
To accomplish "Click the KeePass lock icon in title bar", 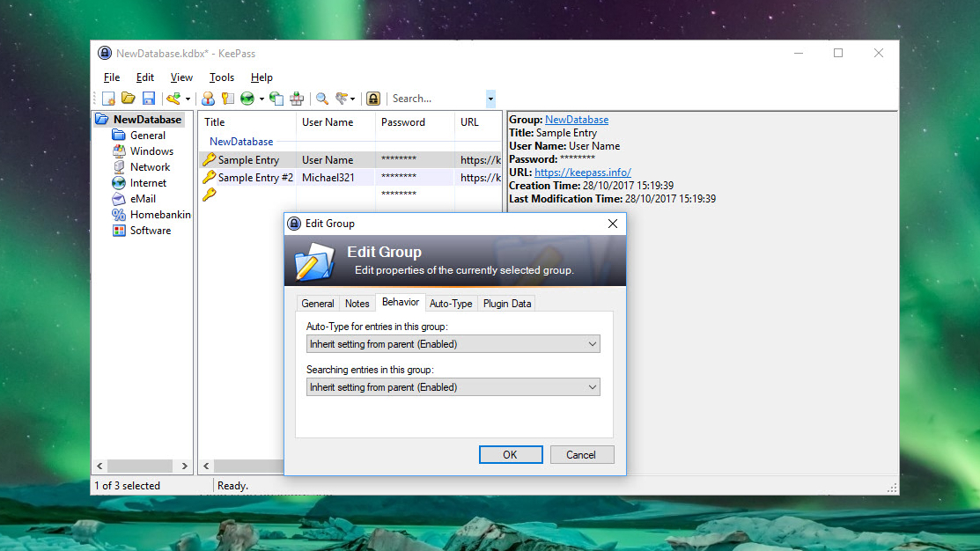I will click(105, 53).
